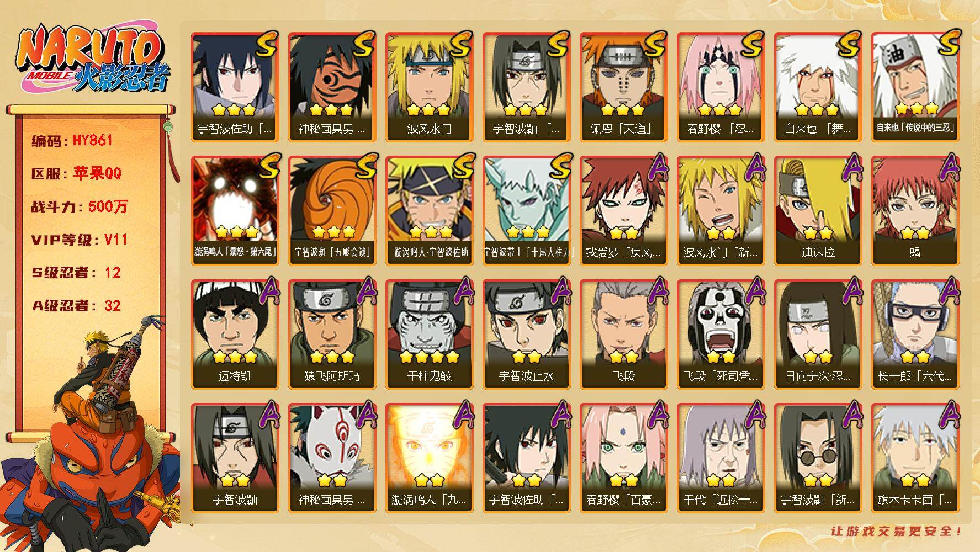Select the 千代「近松十…」 ninja card
Screen dimensions: 980x552
point(721,458)
